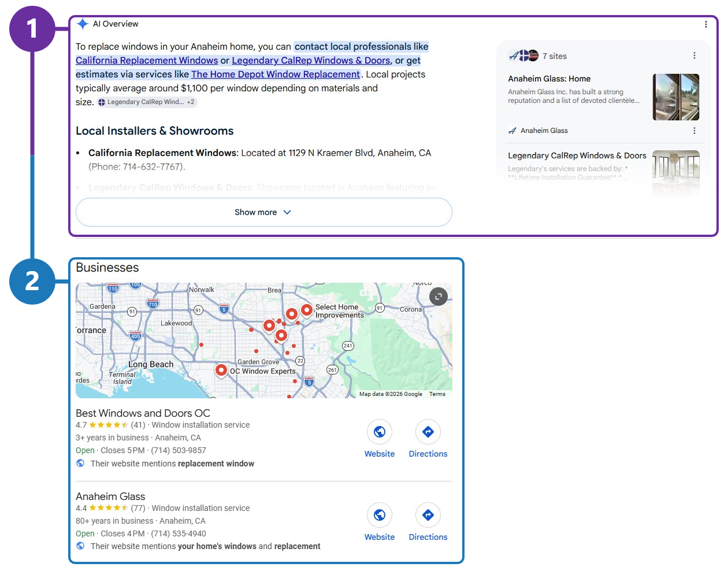Image resolution: width=728 pixels, height=578 pixels.
Task: Open Legendary CalRep Windows & Doors link
Action: tap(311, 60)
